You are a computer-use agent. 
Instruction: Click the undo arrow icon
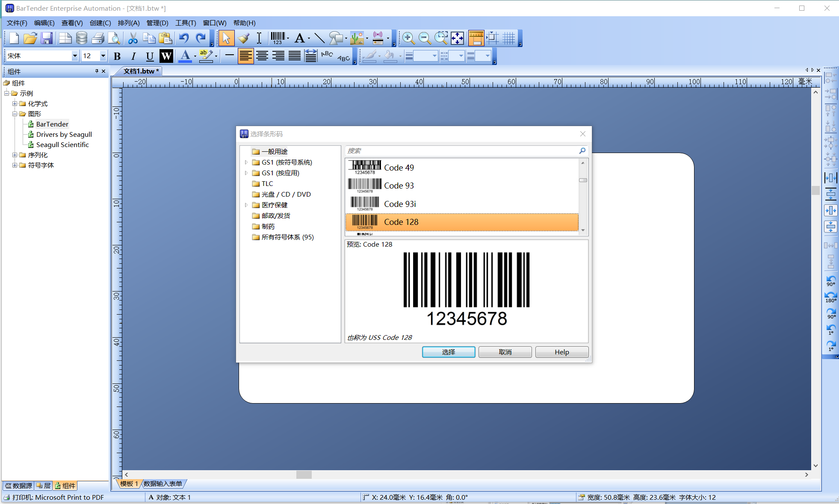(184, 38)
